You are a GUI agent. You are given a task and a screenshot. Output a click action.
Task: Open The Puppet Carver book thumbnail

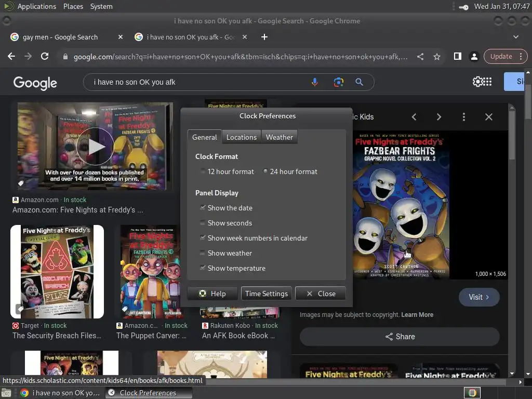click(151, 272)
